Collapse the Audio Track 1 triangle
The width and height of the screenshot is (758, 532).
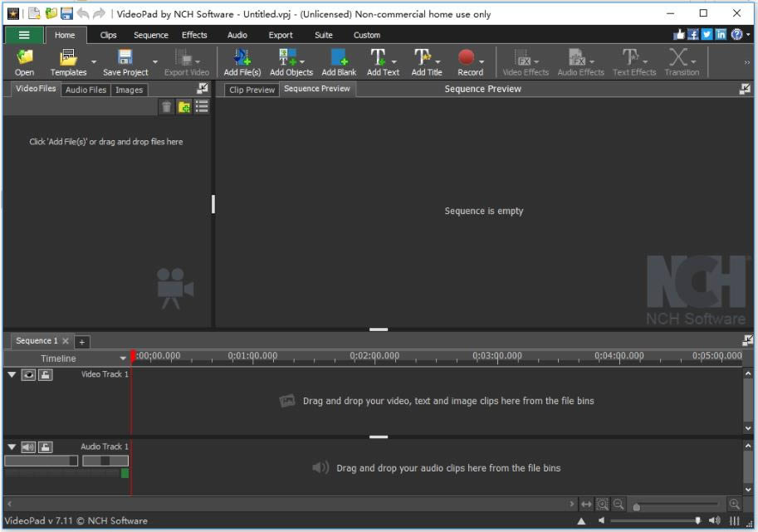tap(12, 447)
